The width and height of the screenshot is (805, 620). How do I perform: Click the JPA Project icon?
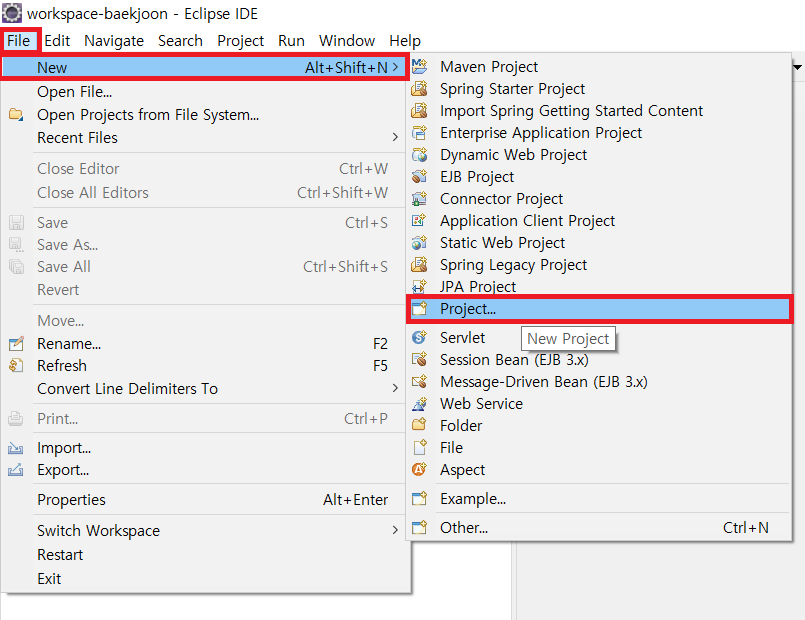point(419,286)
